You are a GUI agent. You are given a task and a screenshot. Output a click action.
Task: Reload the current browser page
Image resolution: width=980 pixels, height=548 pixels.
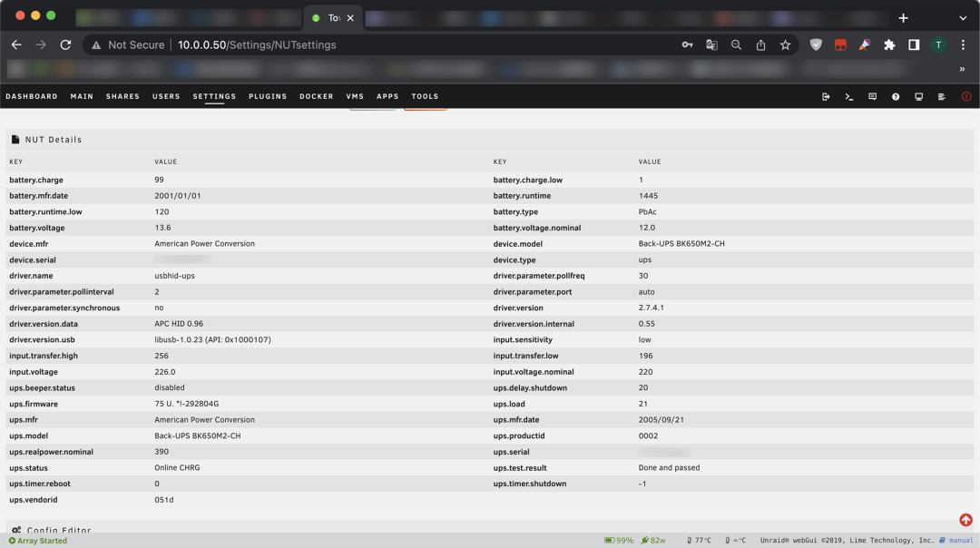point(65,45)
